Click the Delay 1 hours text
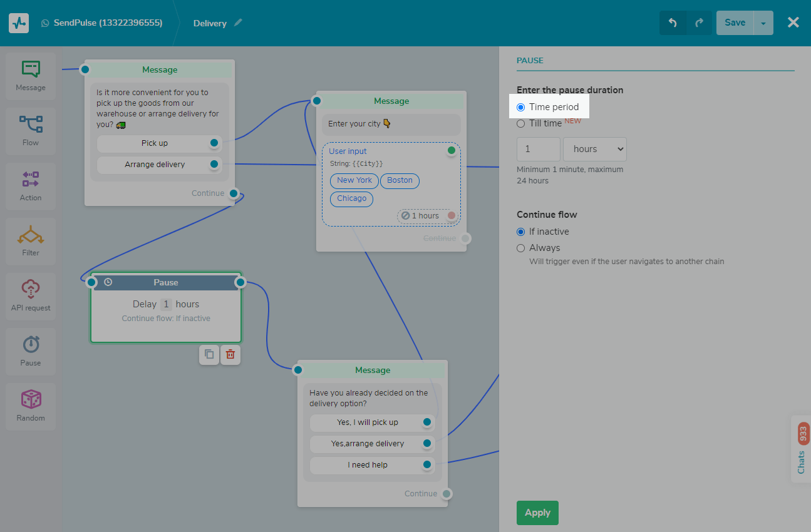This screenshot has width=811, height=532. click(x=166, y=304)
